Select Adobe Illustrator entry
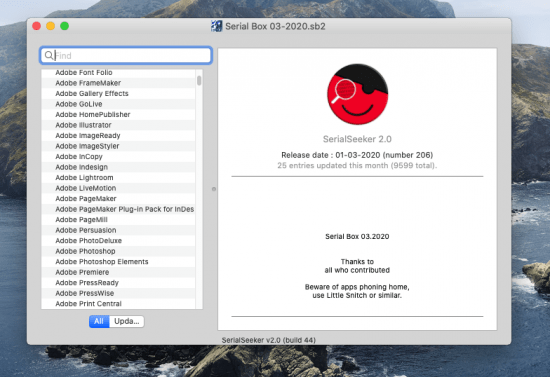 [x=119, y=125]
